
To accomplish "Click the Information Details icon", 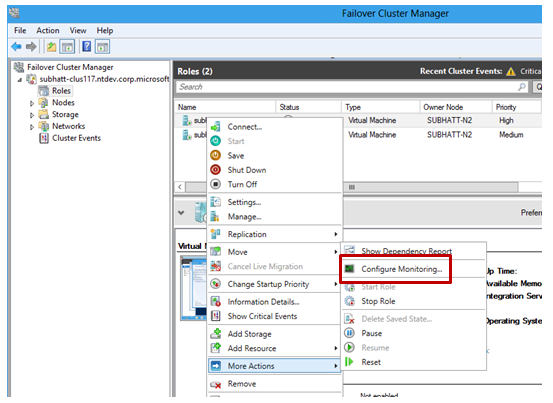I will 215,302.
